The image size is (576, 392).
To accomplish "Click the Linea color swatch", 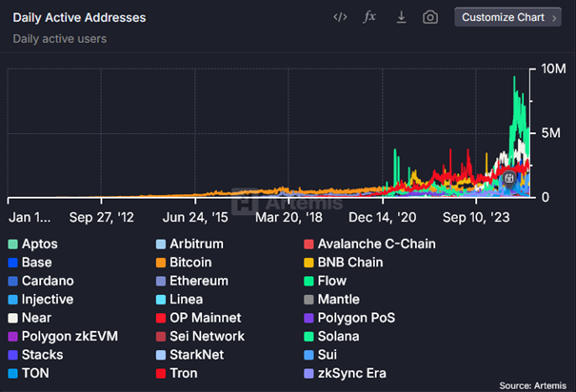I will pyautogui.click(x=161, y=300).
